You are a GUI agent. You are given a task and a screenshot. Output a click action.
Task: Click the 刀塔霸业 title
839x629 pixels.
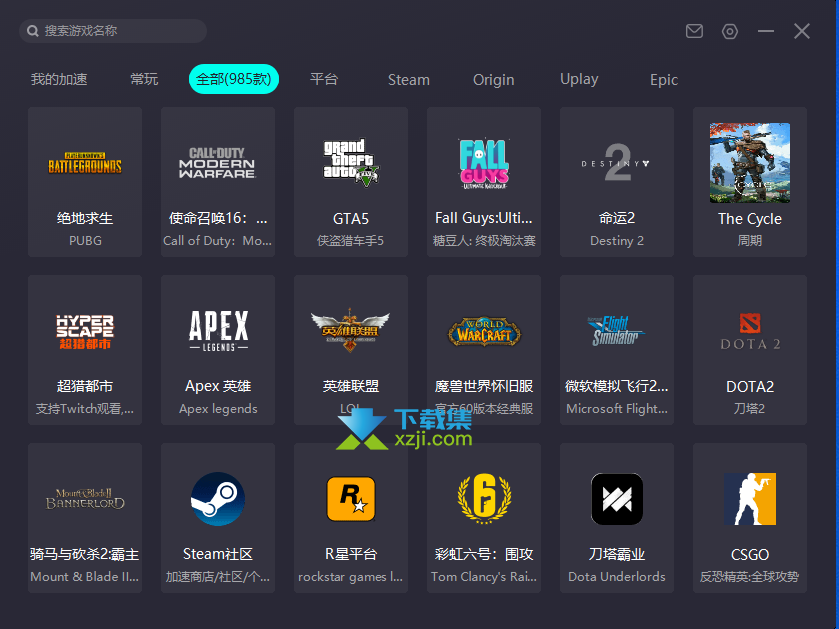(x=616, y=554)
